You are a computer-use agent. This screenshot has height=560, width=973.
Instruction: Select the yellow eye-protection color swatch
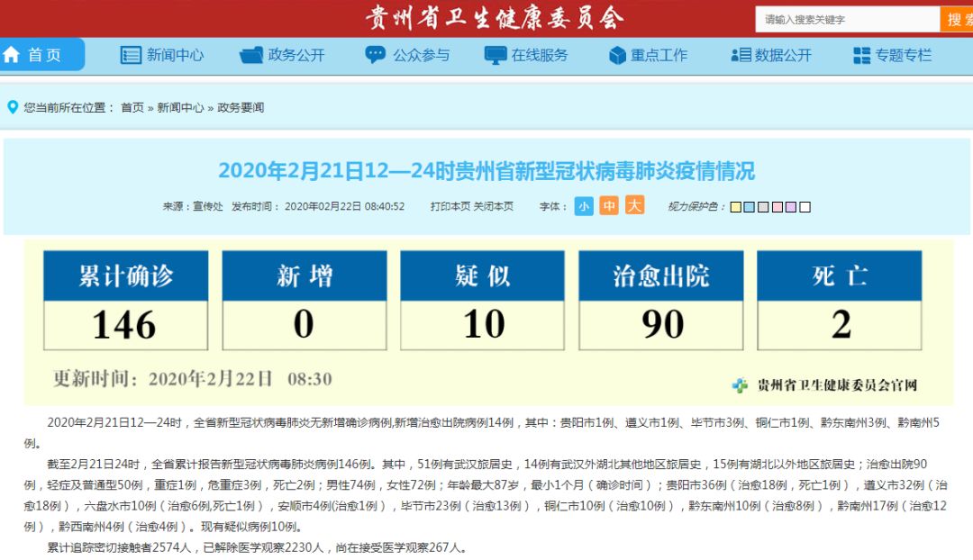pos(736,207)
